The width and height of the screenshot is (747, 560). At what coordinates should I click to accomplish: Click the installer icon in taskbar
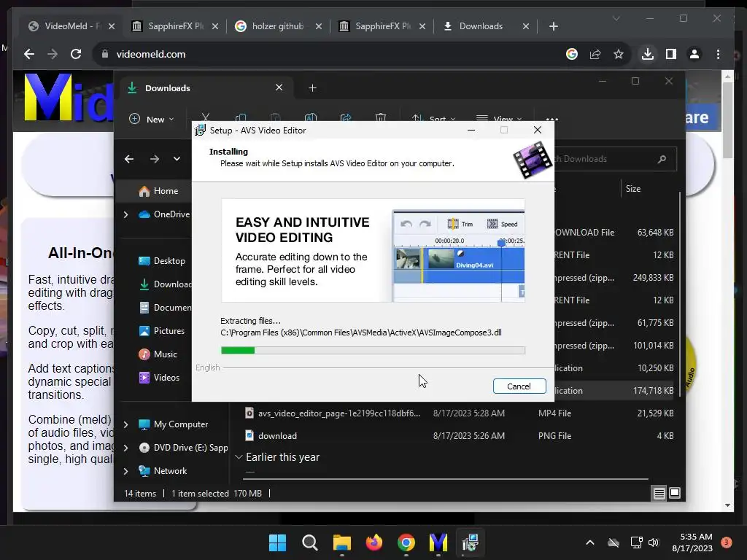471,542
